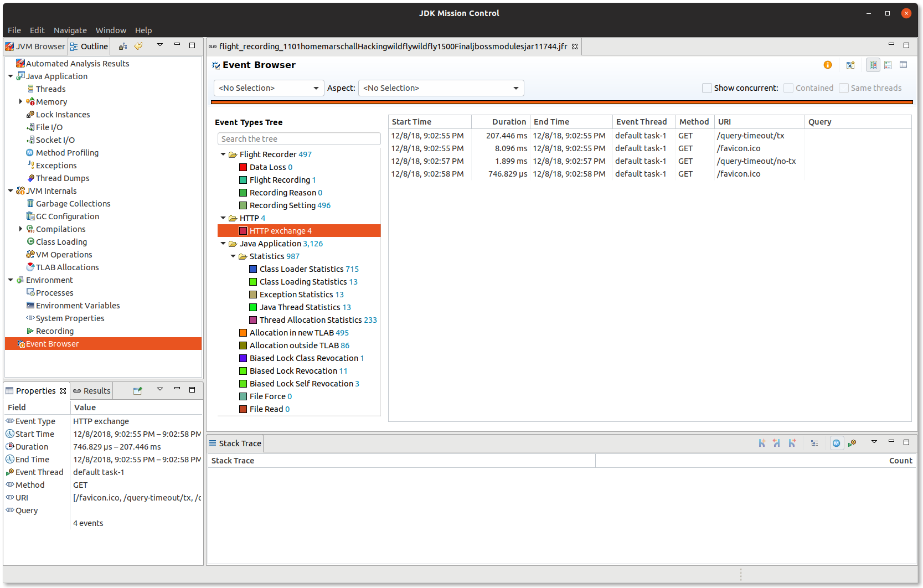Collapse the JVM Internals node
Screen dimensions: 923x588
(11, 191)
